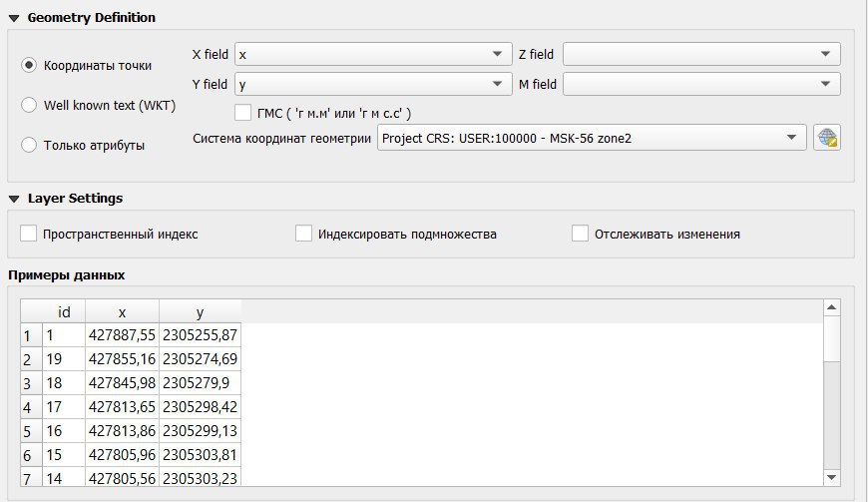Viewport: 868px width, 502px height.
Task: Select cell with value 2305298,42
Action: pos(200,407)
